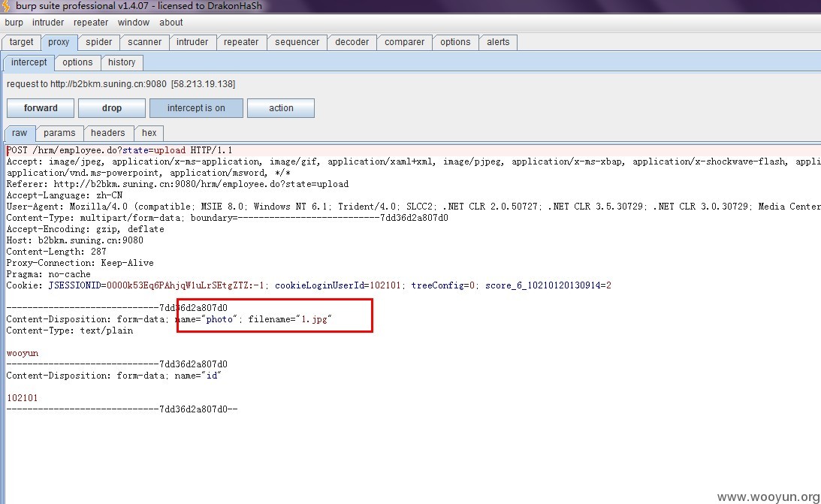Open the proxy options sub-tab
This screenshot has width=821, height=504.
(77, 62)
